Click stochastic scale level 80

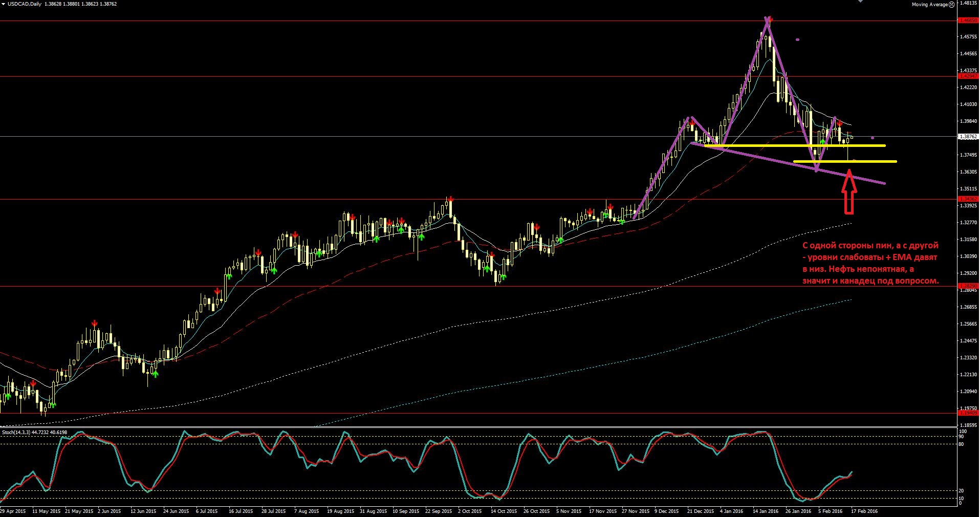[961, 444]
